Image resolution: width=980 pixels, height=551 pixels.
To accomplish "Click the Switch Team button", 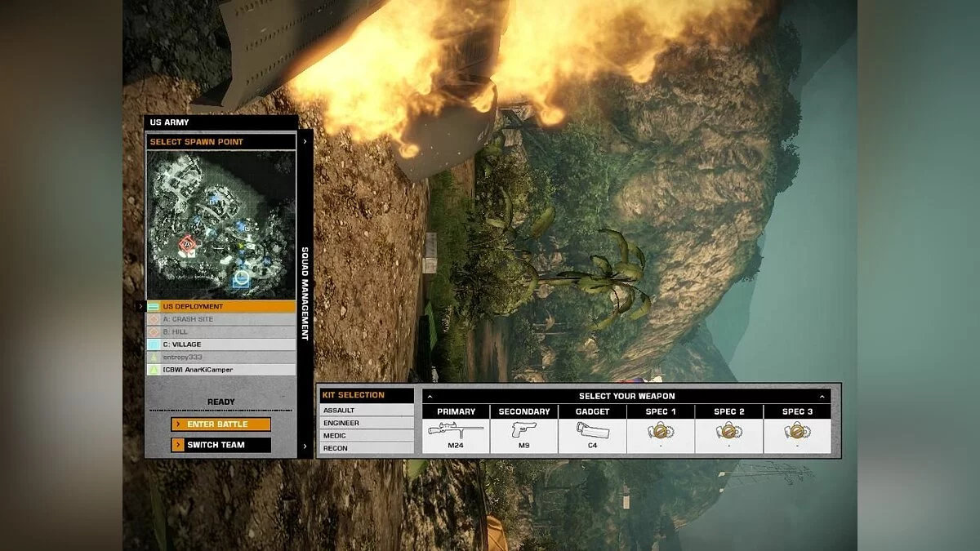I will [220, 445].
